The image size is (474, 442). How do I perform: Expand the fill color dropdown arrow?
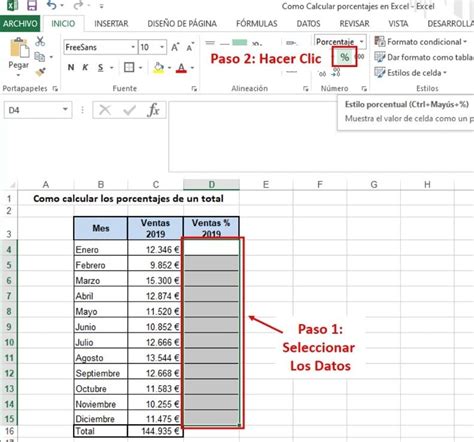coord(169,68)
